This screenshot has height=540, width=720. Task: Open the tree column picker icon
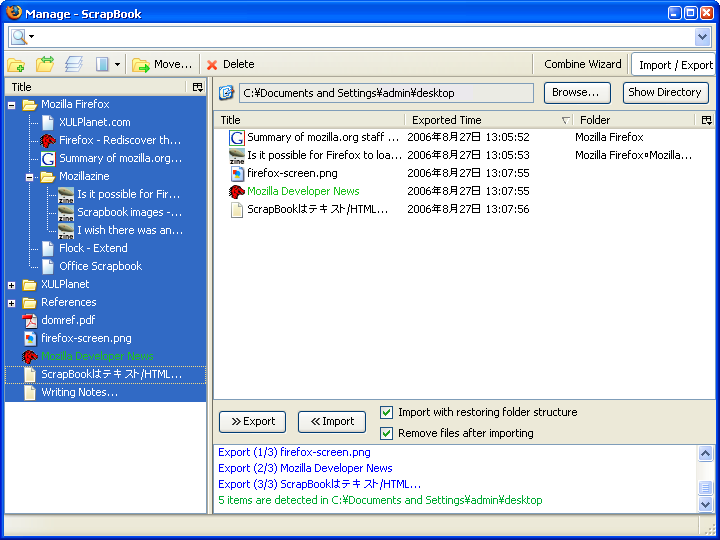pyautogui.click(x=198, y=87)
